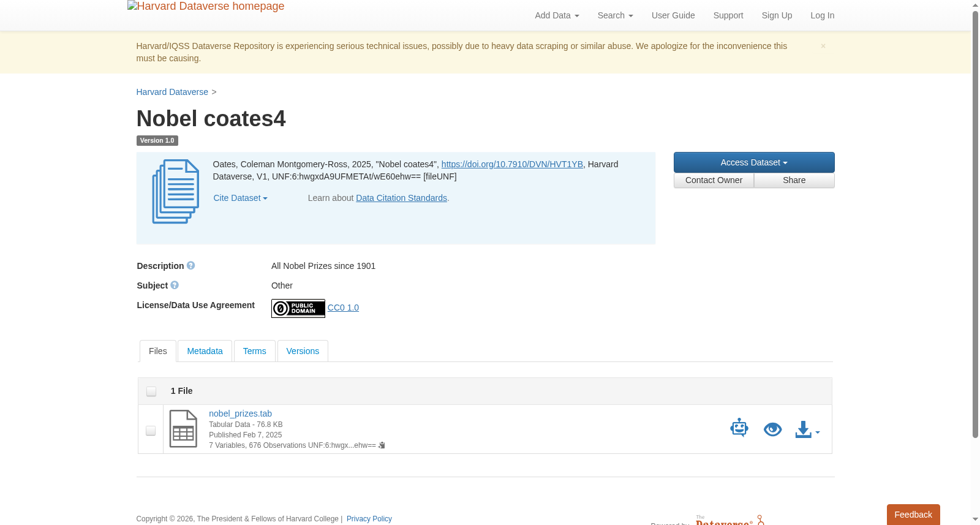Click the Contact Owner button
This screenshot has height=525, width=980.
pos(714,180)
